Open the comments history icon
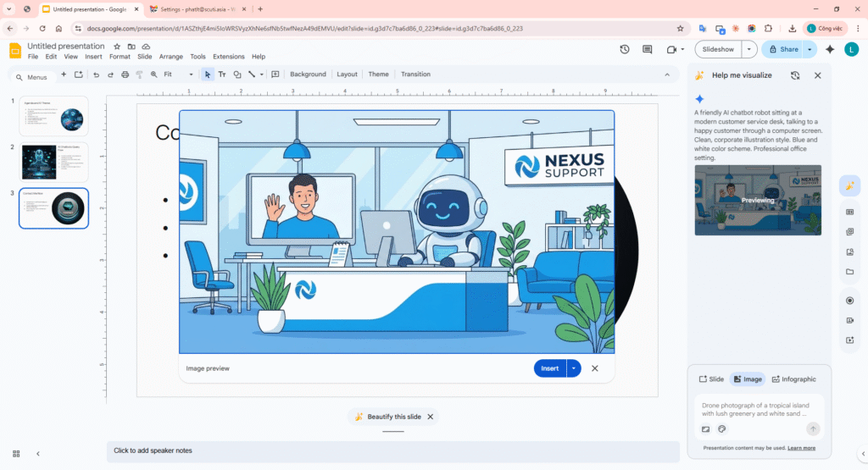The height and width of the screenshot is (470, 868). pos(648,49)
